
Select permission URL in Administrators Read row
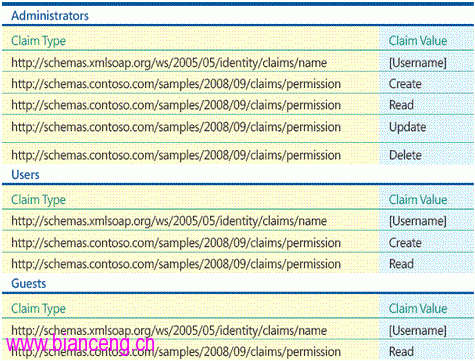click(x=176, y=105)
